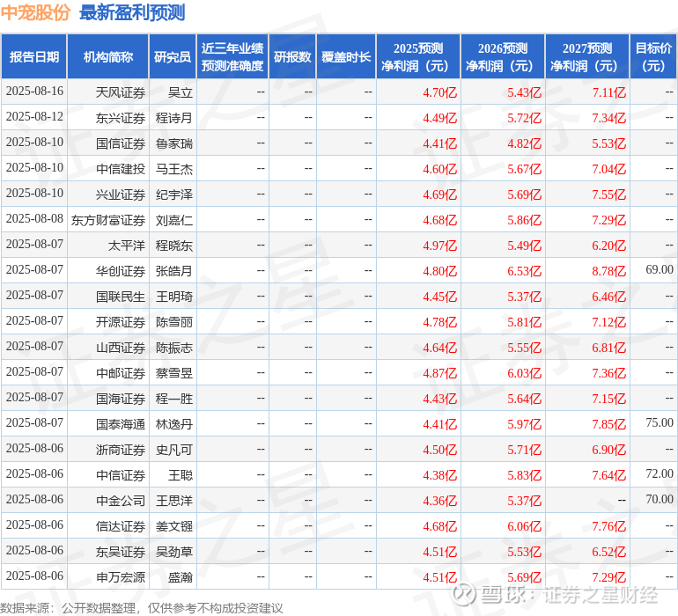The image size is (678, 616).
Task: Click target price value 70.00
Action: (660, 499)
